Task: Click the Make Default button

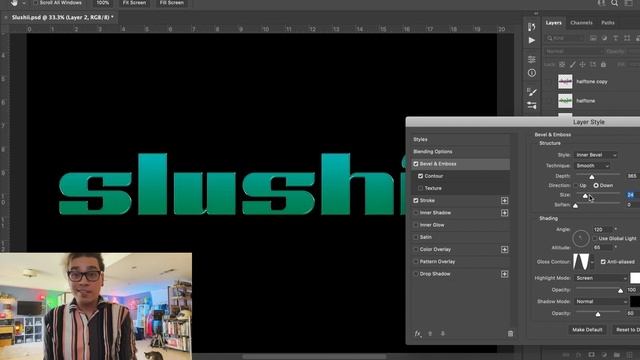Action: click(x=587, y=330)
